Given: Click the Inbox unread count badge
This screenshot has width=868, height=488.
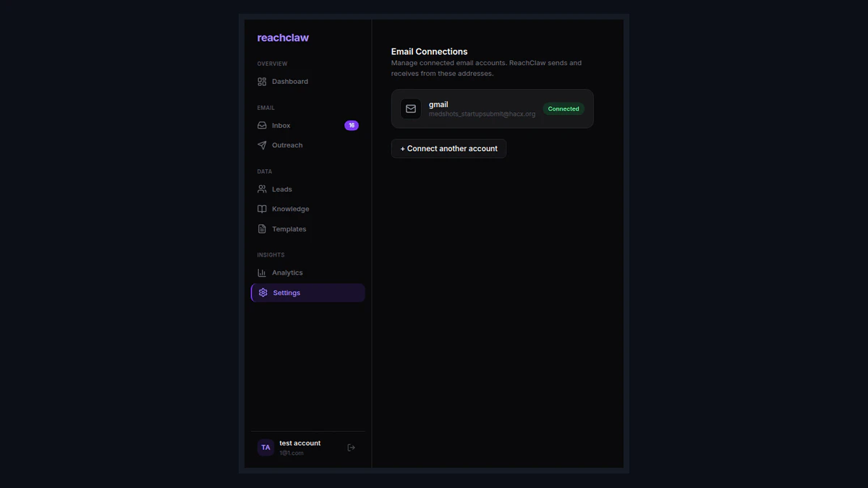Looking at the screenshot, I should pyautogui.click(x=352, y=125).
